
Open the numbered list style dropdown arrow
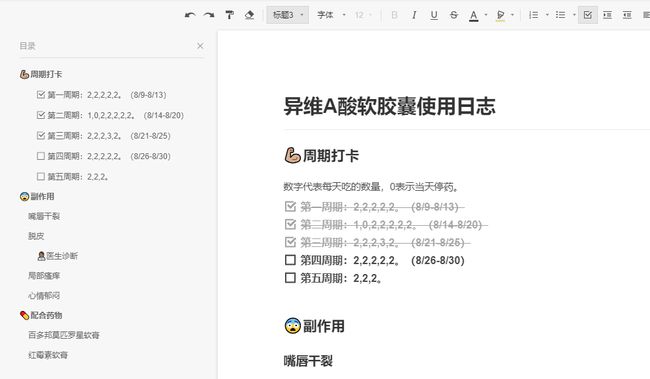[x=547, y=15]
